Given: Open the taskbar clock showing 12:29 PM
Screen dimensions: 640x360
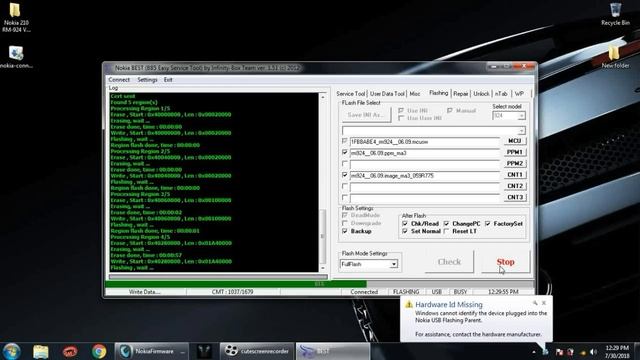Looking at the screenshot, I should (617, 351).
